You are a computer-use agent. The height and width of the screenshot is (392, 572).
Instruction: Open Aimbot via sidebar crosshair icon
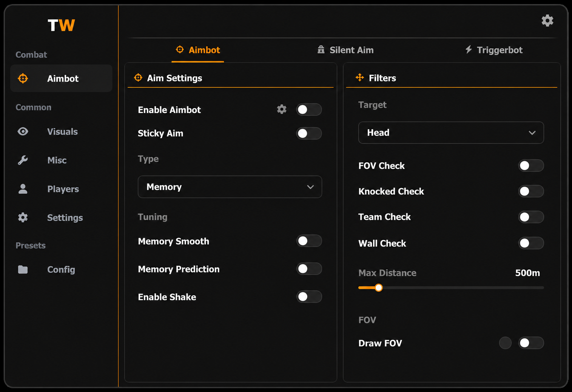23,78
